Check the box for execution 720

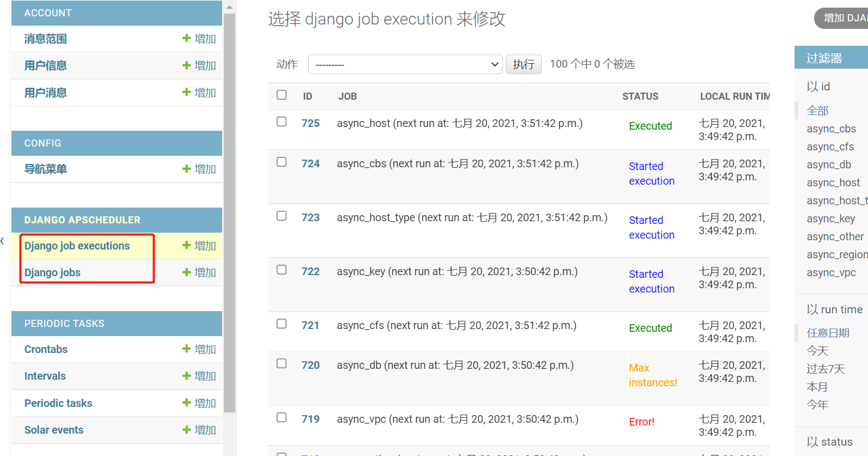[282, 363]
